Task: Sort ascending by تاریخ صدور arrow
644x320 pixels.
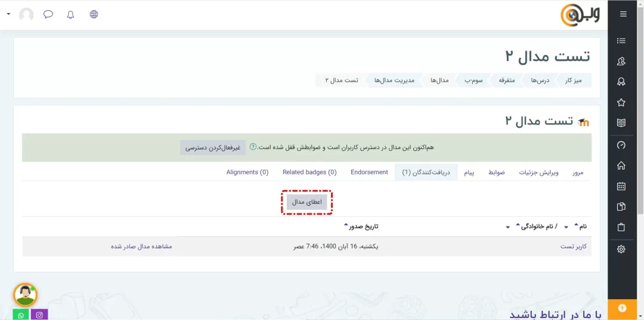Action: 346,225
